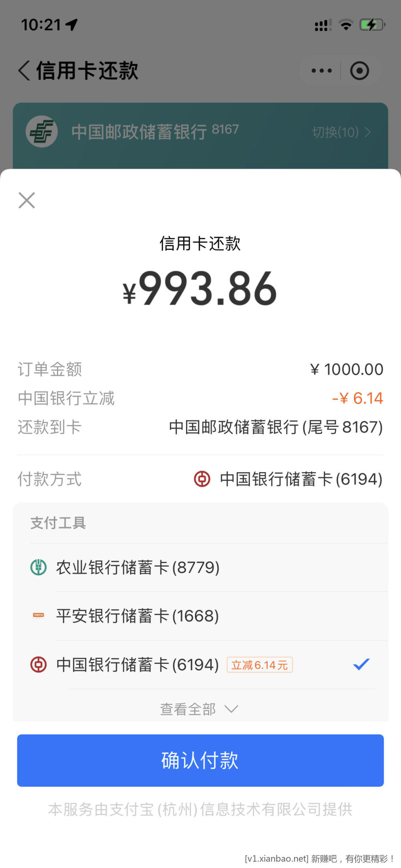401x868 pixels.
Task: Select 农业银行储蓄卡 (8779) as payment
Action: (x=138, y=568)
